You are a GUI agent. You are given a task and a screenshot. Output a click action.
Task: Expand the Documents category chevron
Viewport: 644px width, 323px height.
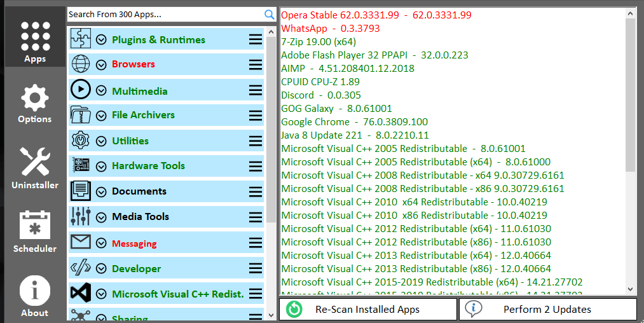pyautogui.click(x=101, y=192)
